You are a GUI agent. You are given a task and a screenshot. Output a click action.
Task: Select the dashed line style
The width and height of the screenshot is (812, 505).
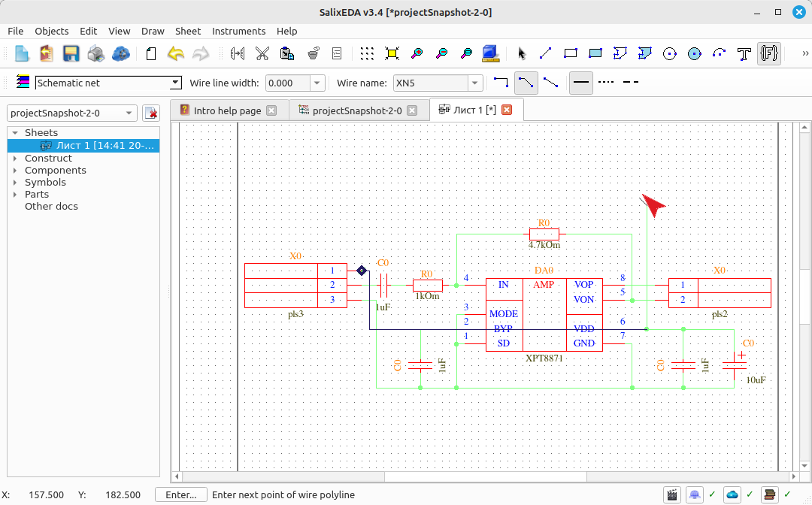630,82
